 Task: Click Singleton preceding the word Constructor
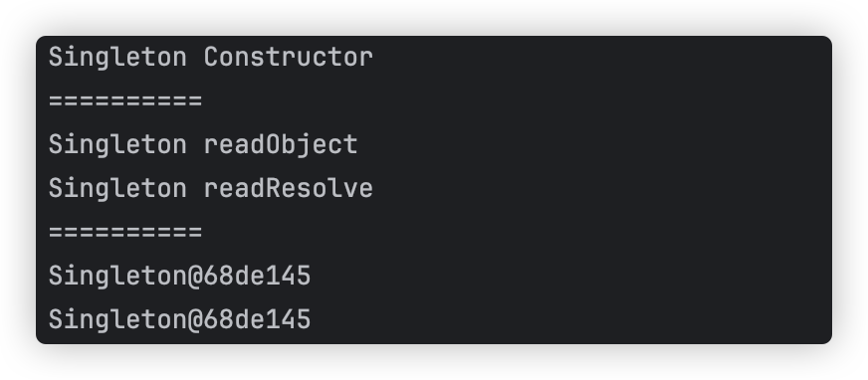coord(117,59)
